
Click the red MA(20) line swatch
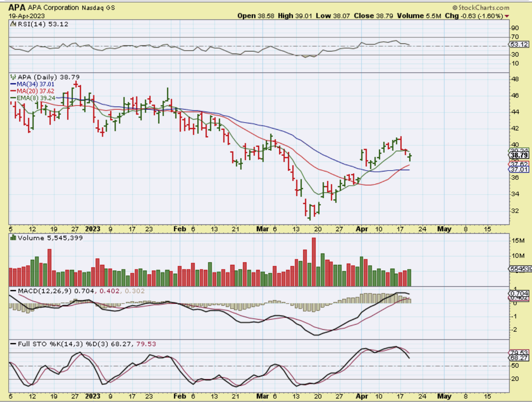click(x=13, y=91)
